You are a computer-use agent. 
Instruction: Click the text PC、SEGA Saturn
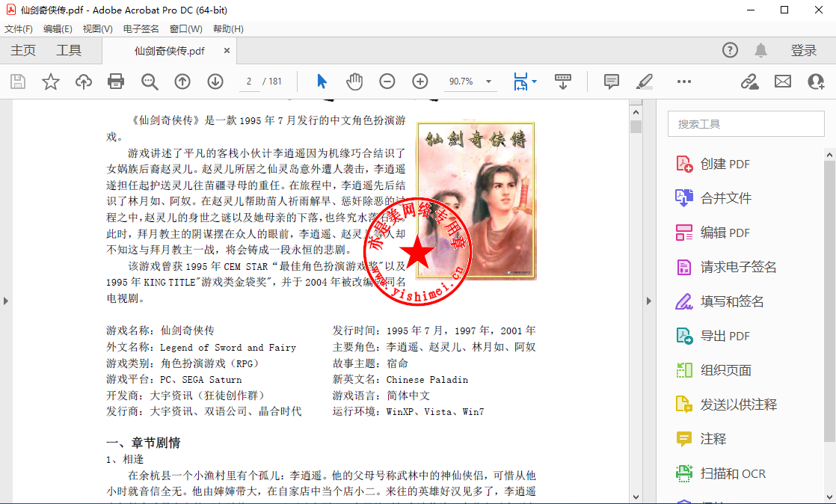(x=201, y=380)
